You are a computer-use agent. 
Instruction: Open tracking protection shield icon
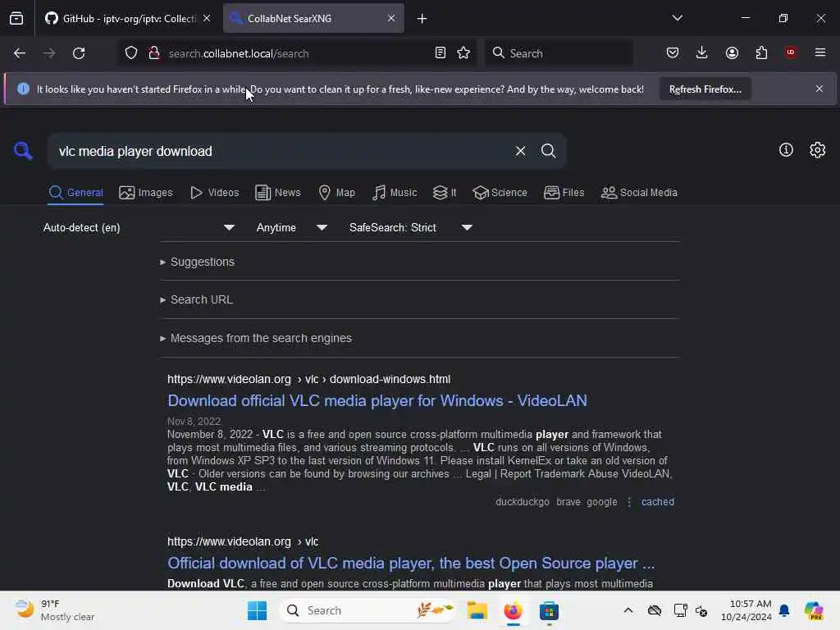(131, 53)
